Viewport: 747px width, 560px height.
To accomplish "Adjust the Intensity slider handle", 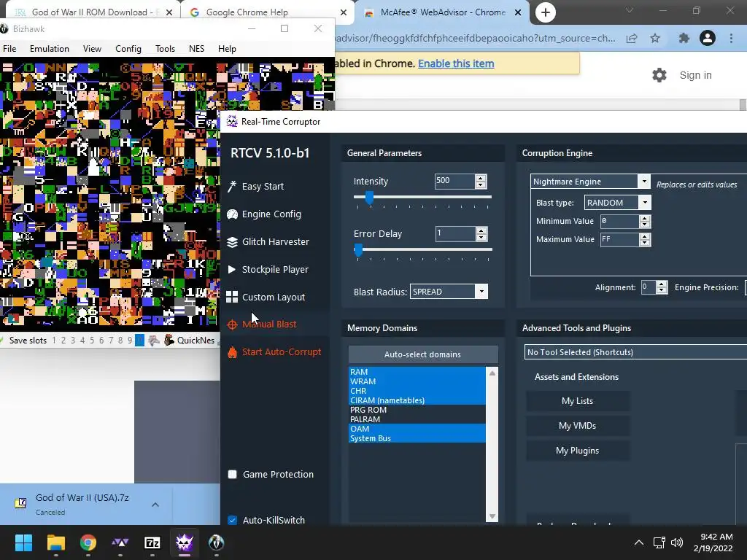I will click(369, 197).
